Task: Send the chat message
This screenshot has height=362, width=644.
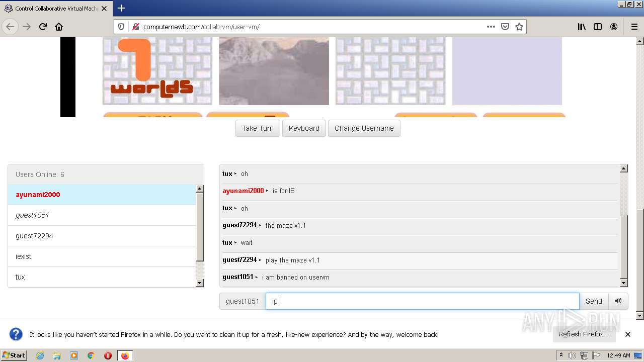Action: click(x=594, y=301)
